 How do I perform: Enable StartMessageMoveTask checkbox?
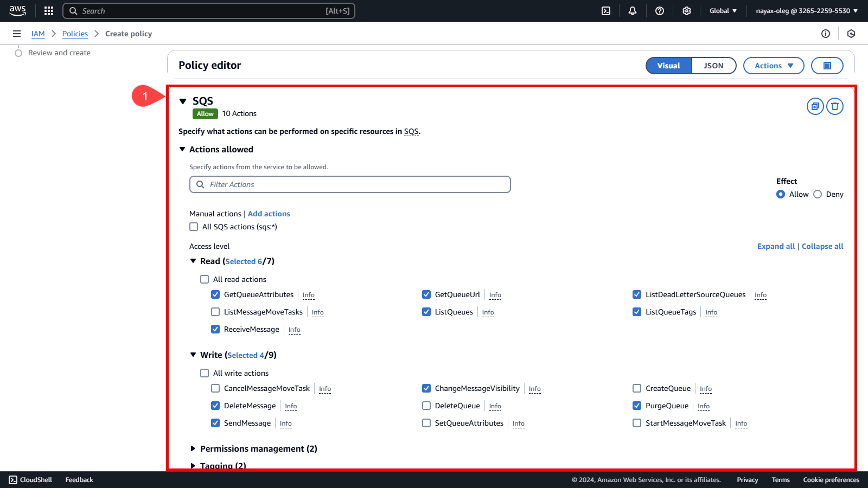point(637,423)
